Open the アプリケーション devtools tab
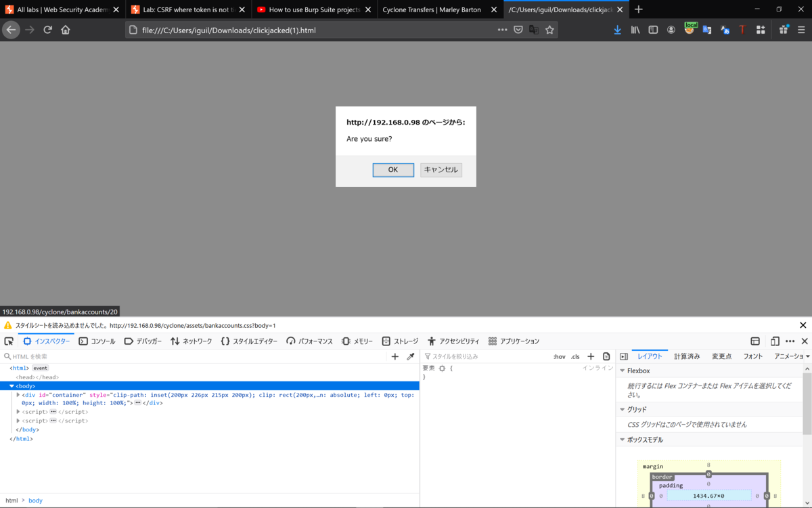This screenshot has height=508, width=812. click(x=514, y=341)
